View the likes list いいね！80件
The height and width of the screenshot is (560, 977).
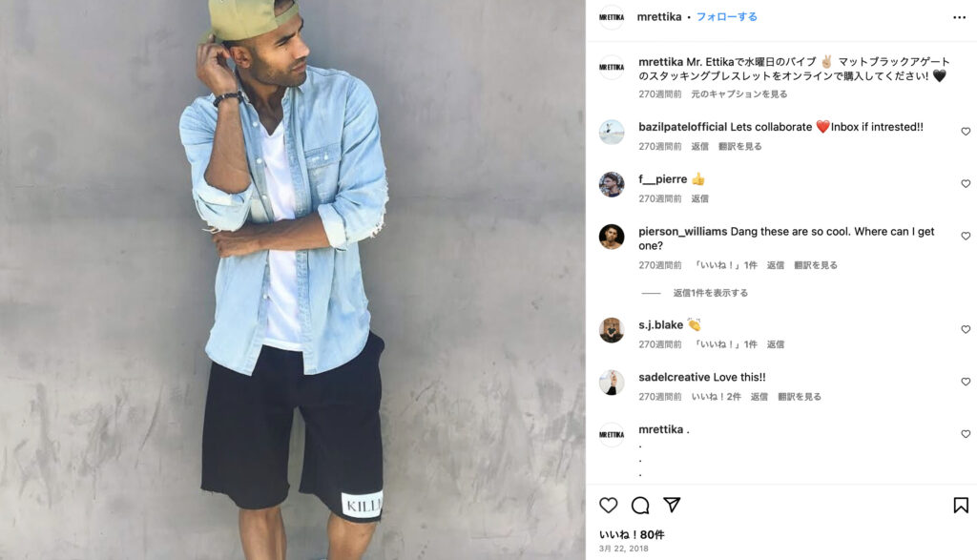632,534
